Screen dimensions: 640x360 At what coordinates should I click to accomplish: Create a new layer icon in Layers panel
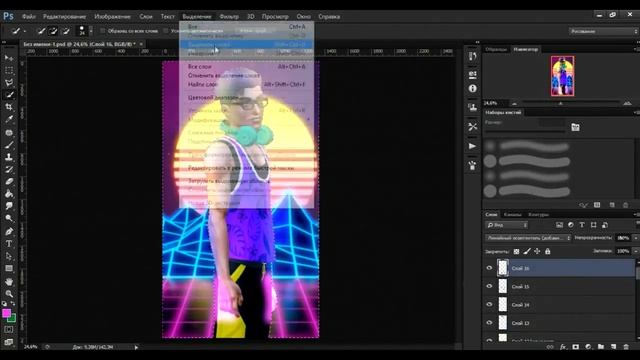point(613,347)
